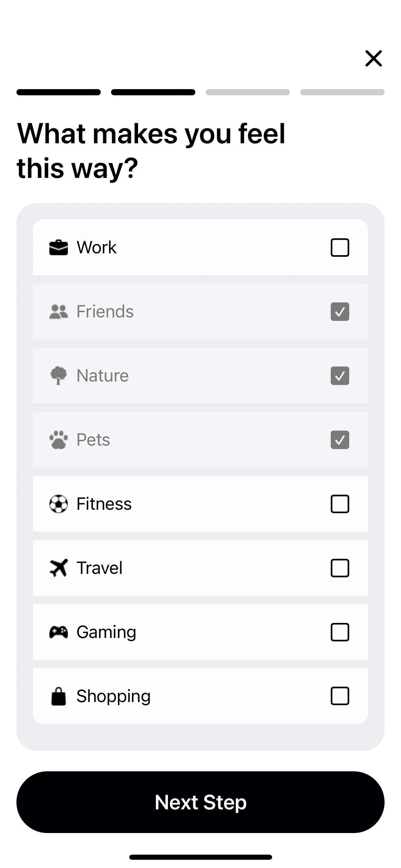This screenshot has width=401, height=868.
Task: Click the Shopping bag icon
Action: (x=59, y=696)
